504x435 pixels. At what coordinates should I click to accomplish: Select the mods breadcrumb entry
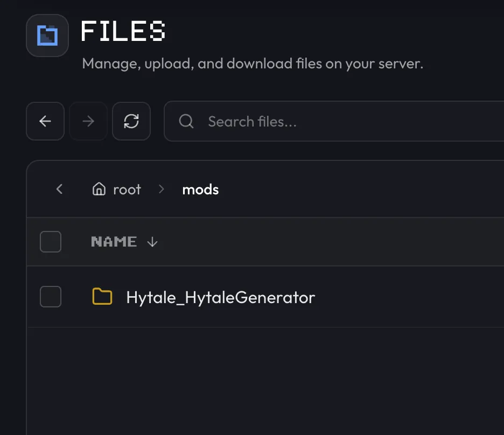(x=200, y=190)
